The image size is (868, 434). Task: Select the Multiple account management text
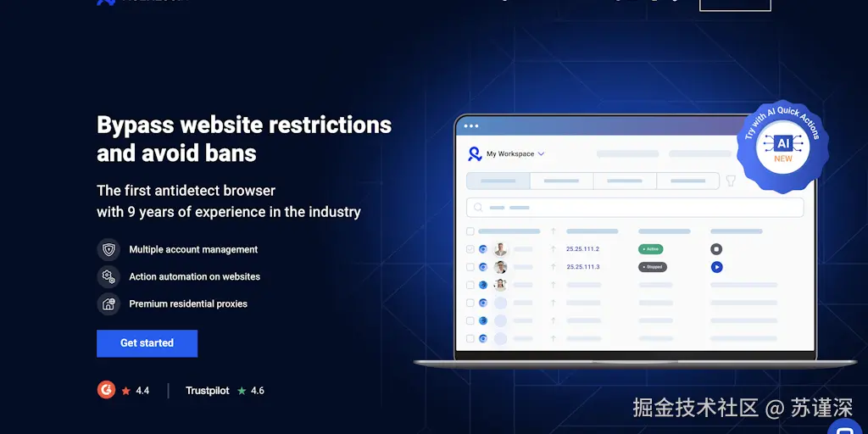click(193, 250)
